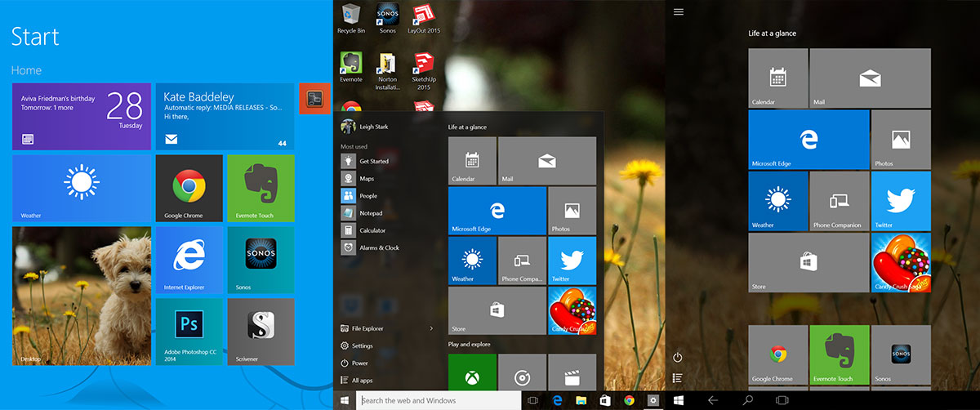The width and height of the screenshot is (980, 410).
Task: Select Alarms & Clock from Most used list
Action: [379, 247]
